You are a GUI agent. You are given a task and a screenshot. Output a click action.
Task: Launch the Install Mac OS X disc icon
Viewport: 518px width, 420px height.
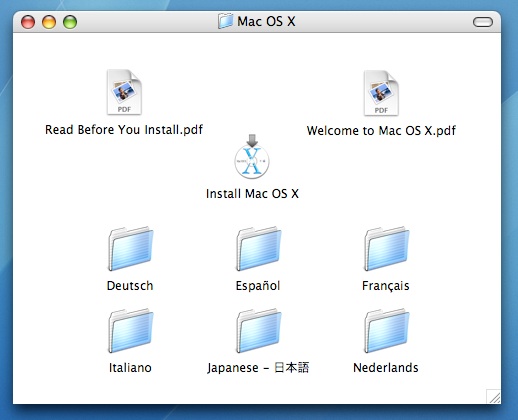(x=252, y=157)
